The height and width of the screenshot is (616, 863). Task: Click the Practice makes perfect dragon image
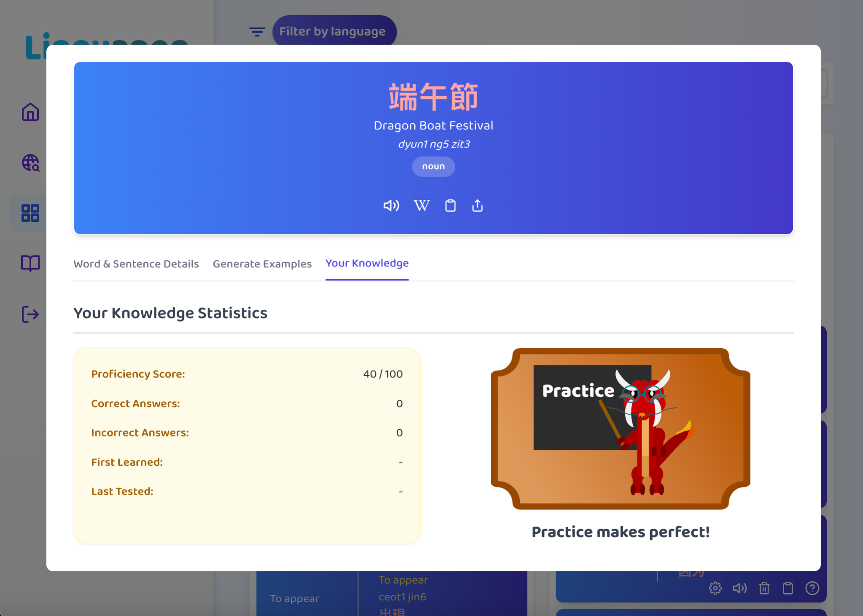pyautogui.click(x=620, y=430)
